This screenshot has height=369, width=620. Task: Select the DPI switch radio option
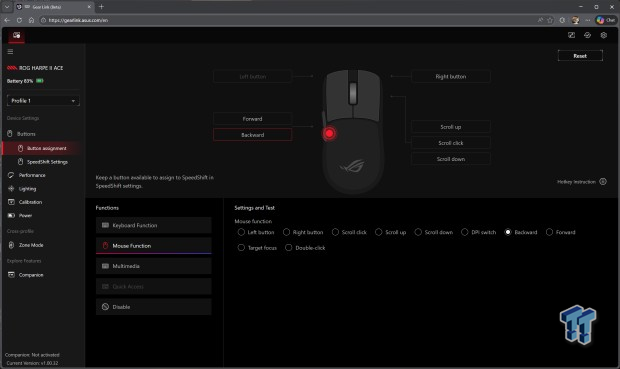pyautogui.click(x=465, y=232)
